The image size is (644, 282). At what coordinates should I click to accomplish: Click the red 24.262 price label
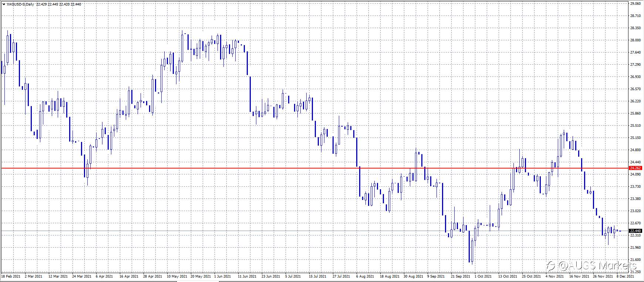(x=636, y=168)
